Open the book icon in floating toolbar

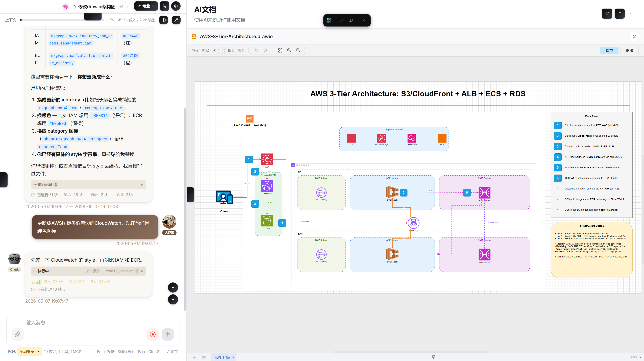351,20
